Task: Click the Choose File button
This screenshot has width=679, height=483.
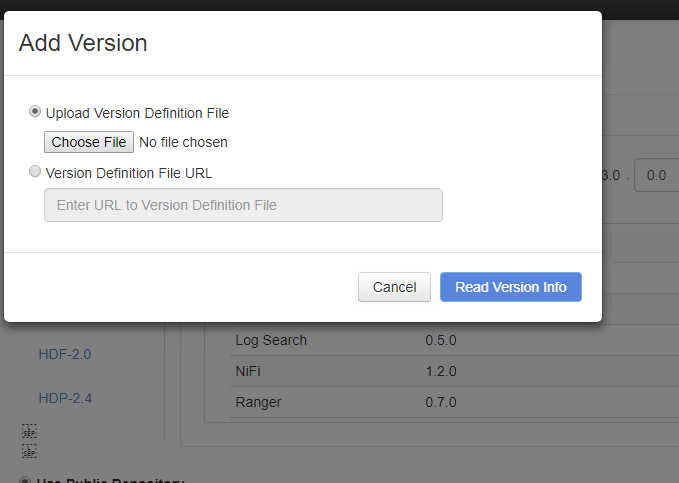Action: coord(89,142)
